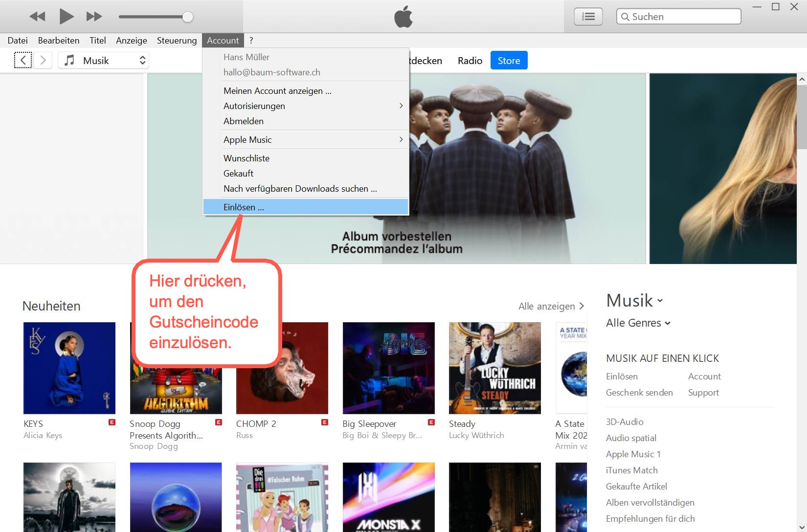Switch to the Store tab
The image size is (807, 532).
point(509,61)
